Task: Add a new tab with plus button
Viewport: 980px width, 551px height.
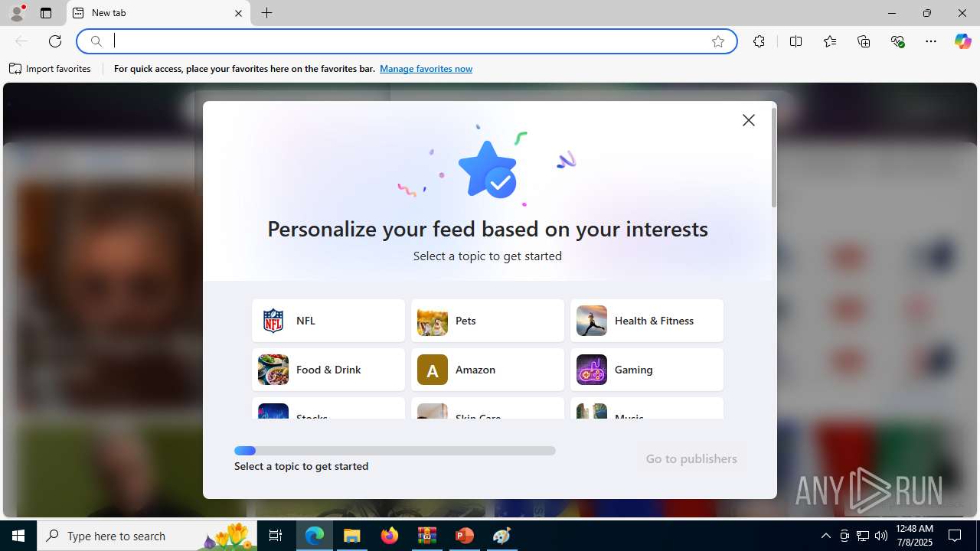Action: click(267, 13)
